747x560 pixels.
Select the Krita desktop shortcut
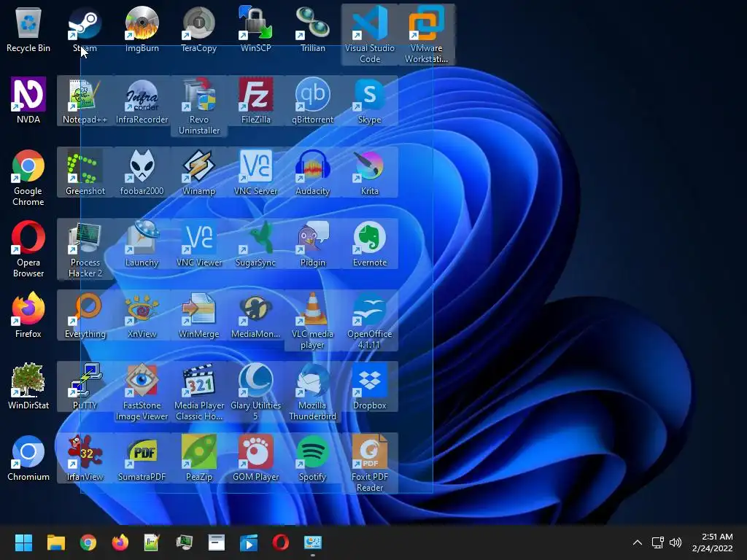[x=370, y=172]
